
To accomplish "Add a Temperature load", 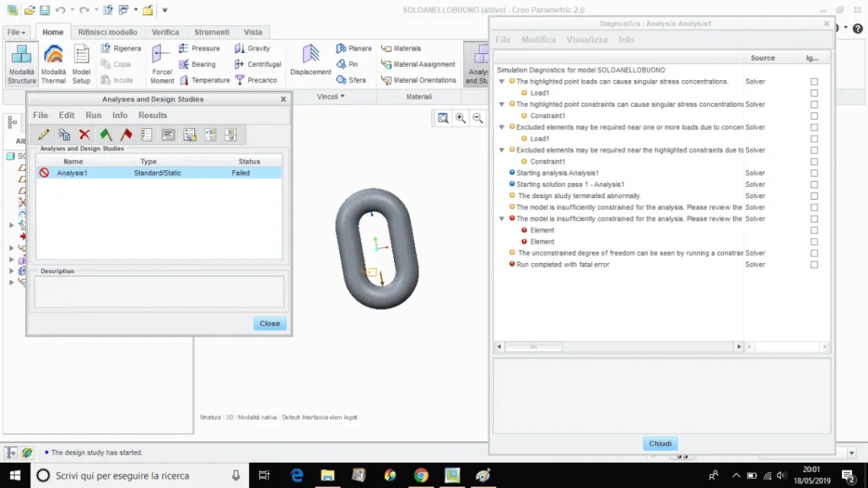I will [204, 80].
